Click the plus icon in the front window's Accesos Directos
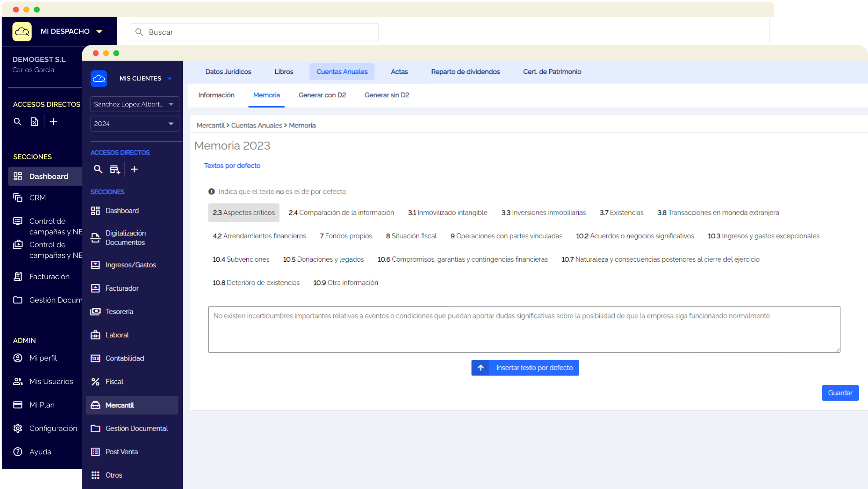 (135, 169)
